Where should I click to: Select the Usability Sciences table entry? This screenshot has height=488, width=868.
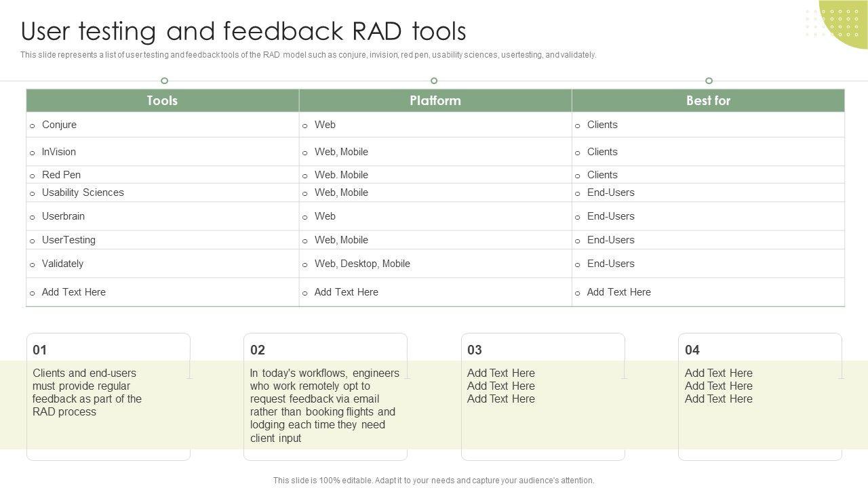(x=83, y=192)
